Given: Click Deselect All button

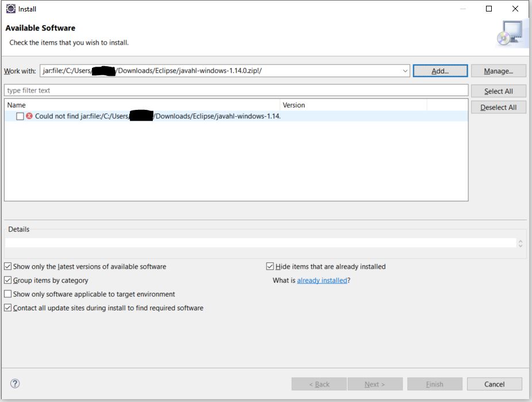Looking at the screenshot, I should point(499,108).
